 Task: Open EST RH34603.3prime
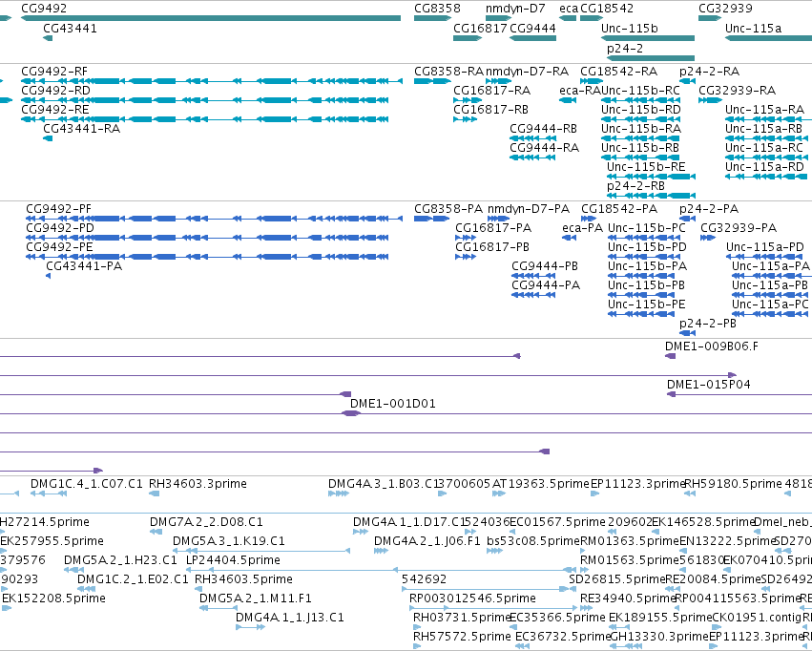198,484
